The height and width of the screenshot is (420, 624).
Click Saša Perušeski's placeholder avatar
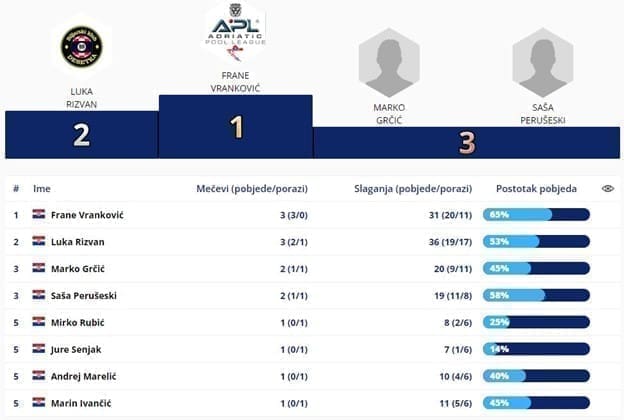coord(542,60)
